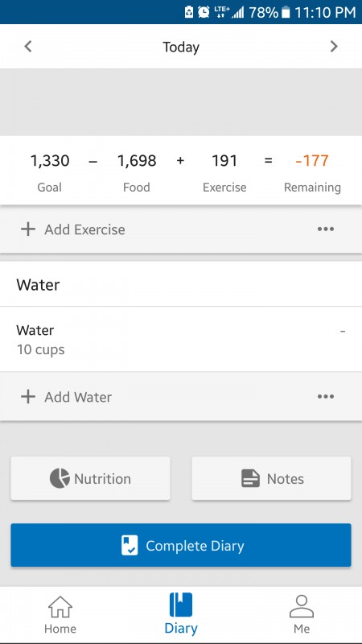Image resolution: width=362 pixels, height=644 pixels.
Task: Tap the Today date header
Action: pos(181,47)
